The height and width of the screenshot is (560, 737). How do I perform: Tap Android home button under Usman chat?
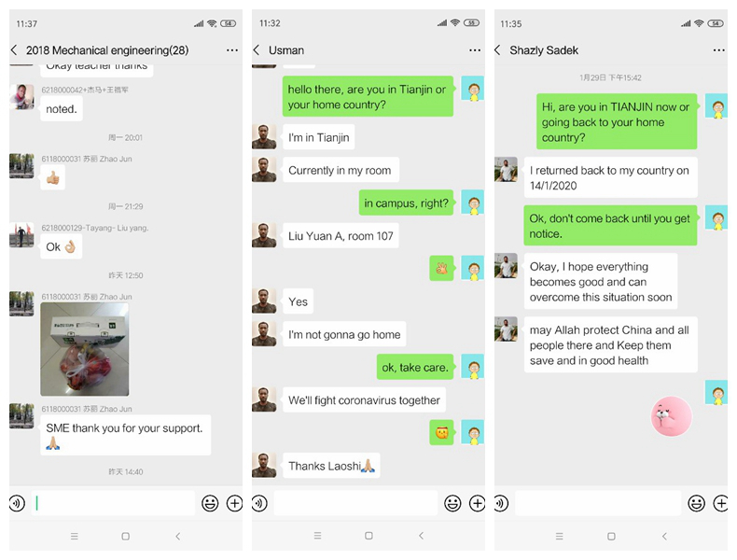pos(369,536)
